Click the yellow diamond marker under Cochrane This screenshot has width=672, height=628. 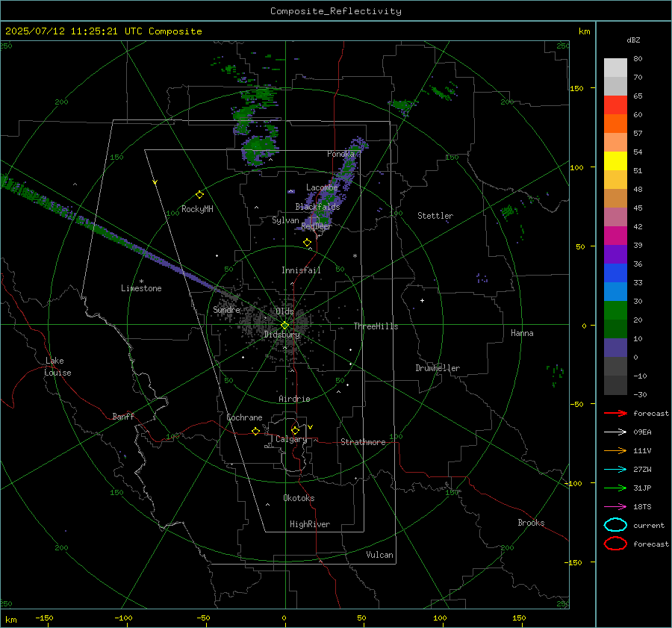(x=255, y=431)
